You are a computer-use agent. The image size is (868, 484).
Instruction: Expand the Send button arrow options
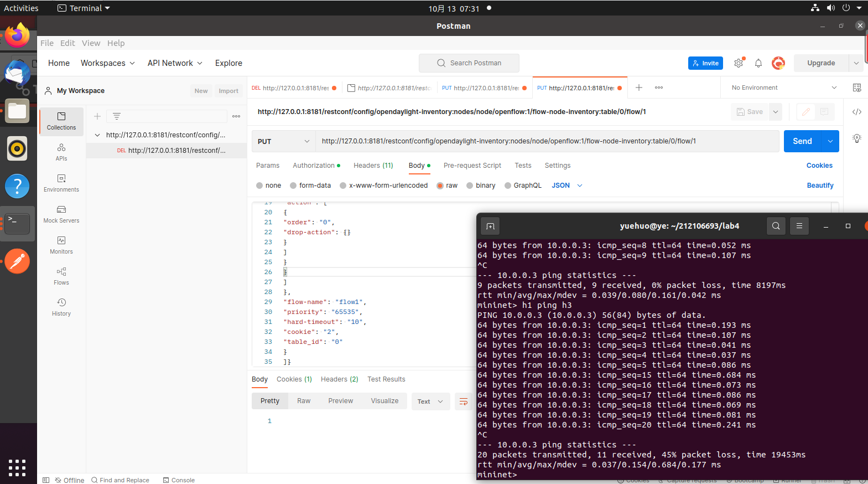[830, 141]
